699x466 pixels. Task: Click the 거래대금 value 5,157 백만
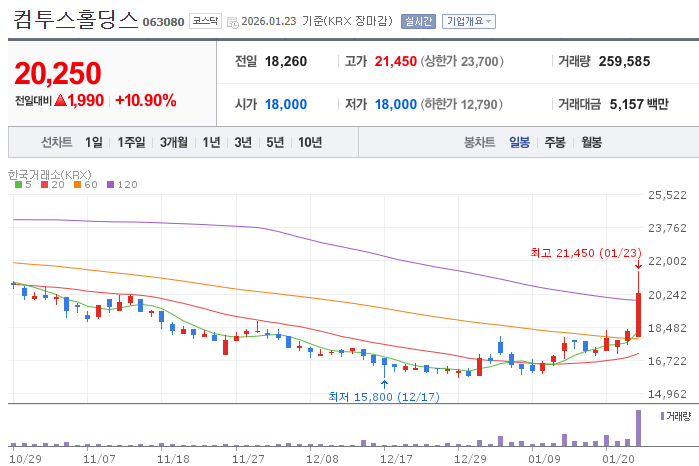pos(639,104)
